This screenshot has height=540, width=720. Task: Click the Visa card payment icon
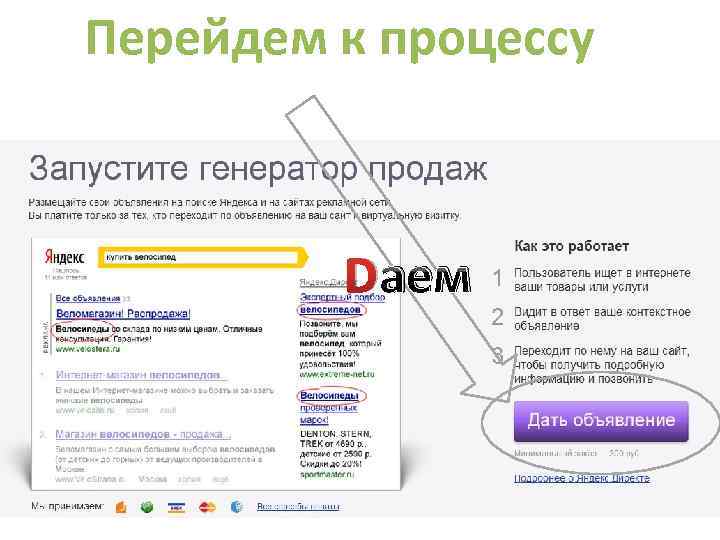(x=176, y=507)
